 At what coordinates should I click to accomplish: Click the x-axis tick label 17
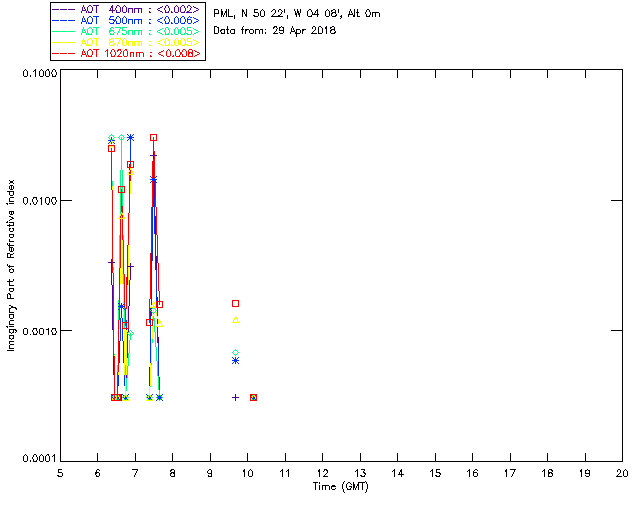[x=510, y=473]
